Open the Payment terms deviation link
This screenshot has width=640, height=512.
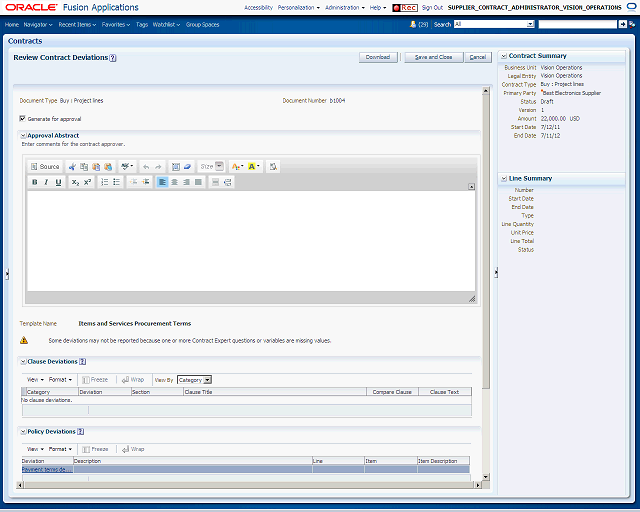pos(47,470)
